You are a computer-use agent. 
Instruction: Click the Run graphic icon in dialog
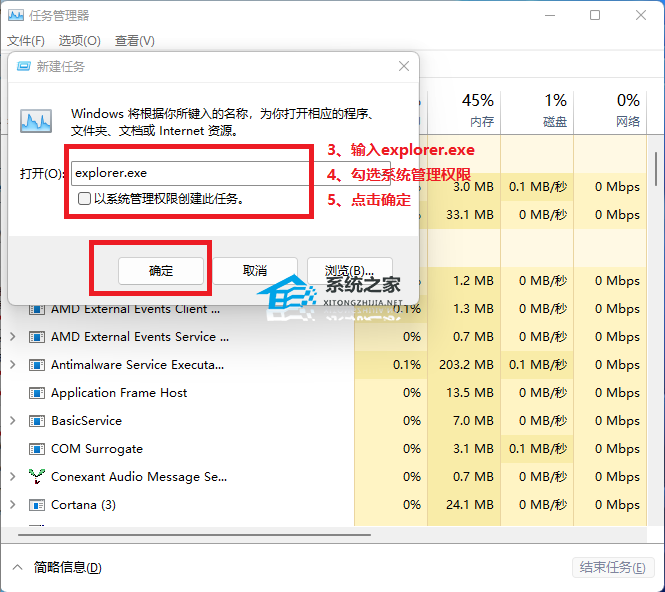click(36, 121)
